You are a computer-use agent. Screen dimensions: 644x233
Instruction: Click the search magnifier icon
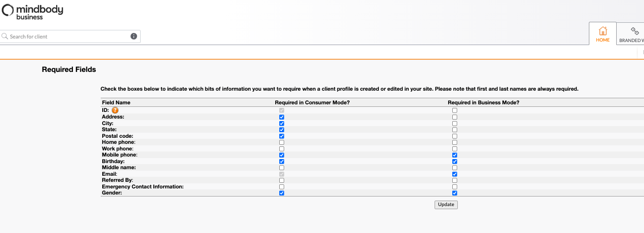(5, 36)
